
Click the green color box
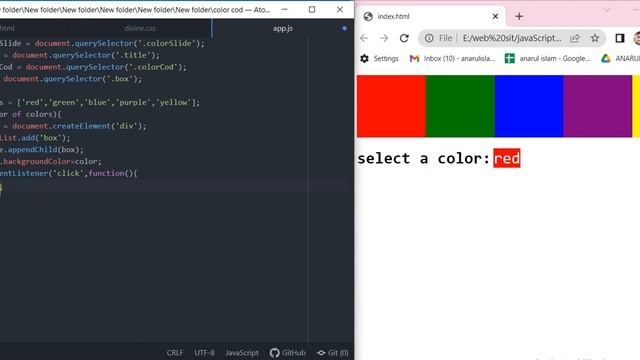[460, 106]
